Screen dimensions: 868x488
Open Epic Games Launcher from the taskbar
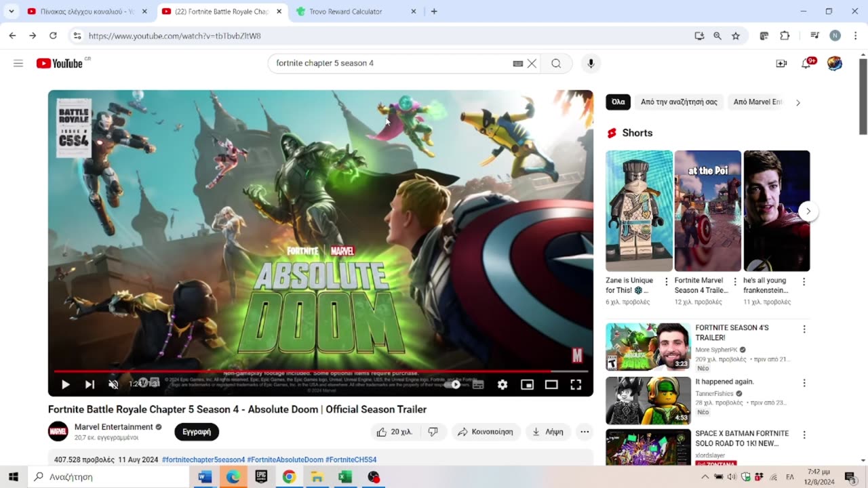point(261,477)
